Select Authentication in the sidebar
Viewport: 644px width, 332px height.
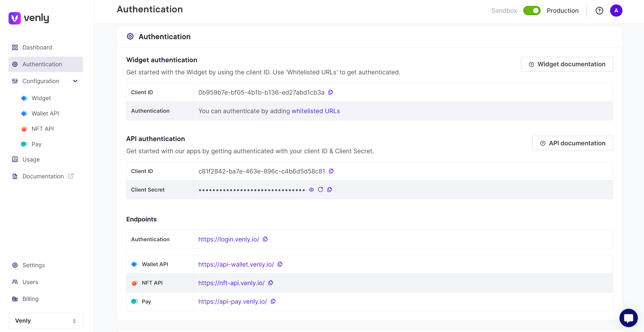click(x=46, y=64)
